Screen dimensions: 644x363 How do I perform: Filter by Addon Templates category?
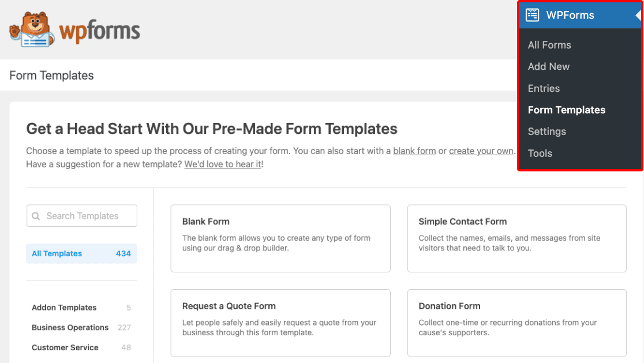pos(81,308)
